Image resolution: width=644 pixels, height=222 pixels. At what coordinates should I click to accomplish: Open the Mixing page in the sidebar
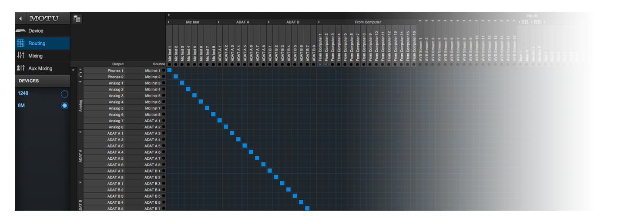[x=35, y=56]
